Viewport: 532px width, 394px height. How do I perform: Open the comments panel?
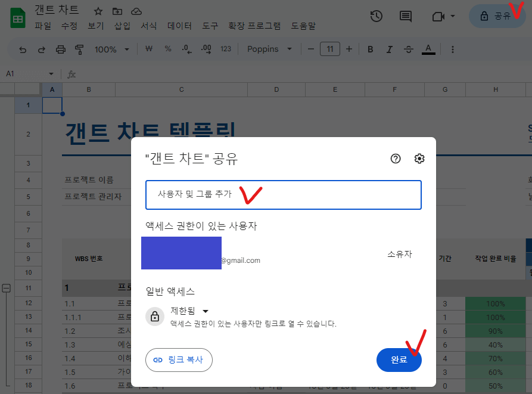(x=406, y=16)
